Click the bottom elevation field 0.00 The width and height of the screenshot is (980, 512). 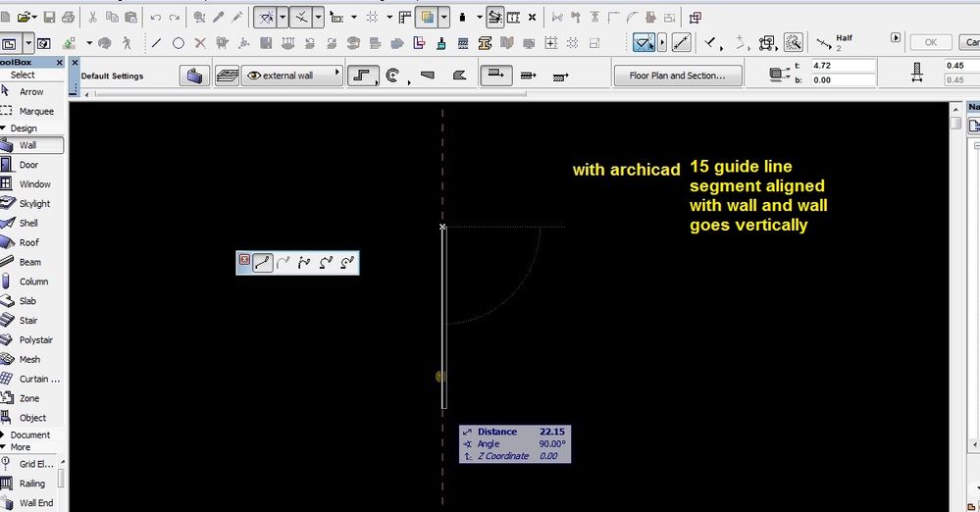tap(843, 80)
